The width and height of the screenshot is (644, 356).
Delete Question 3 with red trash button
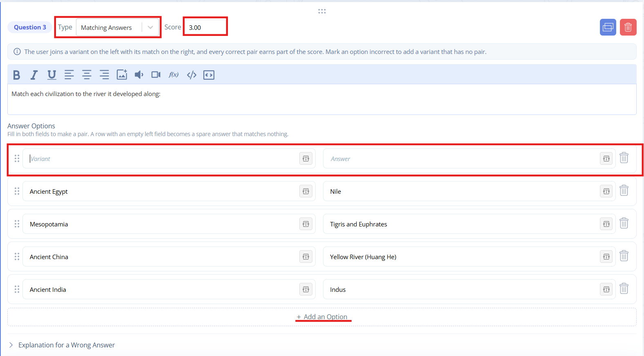tap(628, 27)
